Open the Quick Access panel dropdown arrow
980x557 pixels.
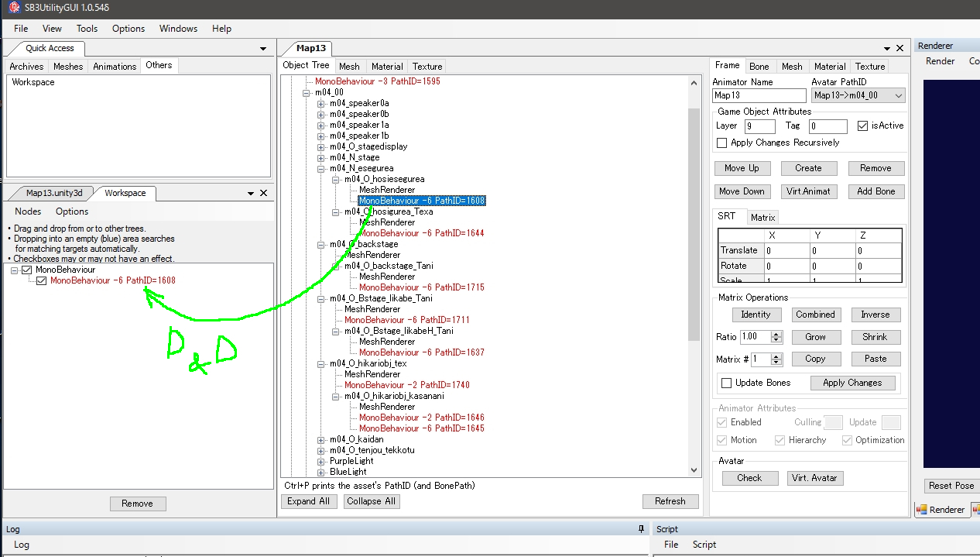263,48
